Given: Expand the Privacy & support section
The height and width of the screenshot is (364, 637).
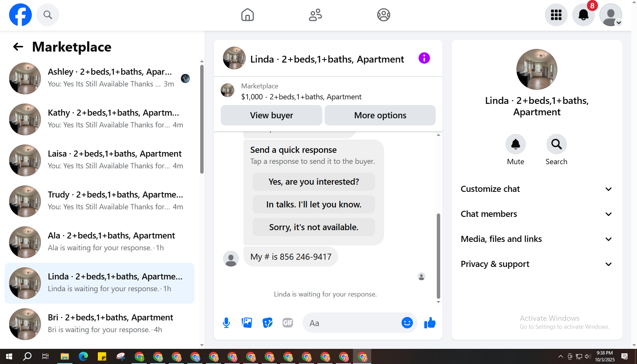Looking at the screenshot, I should coord(537,264).
